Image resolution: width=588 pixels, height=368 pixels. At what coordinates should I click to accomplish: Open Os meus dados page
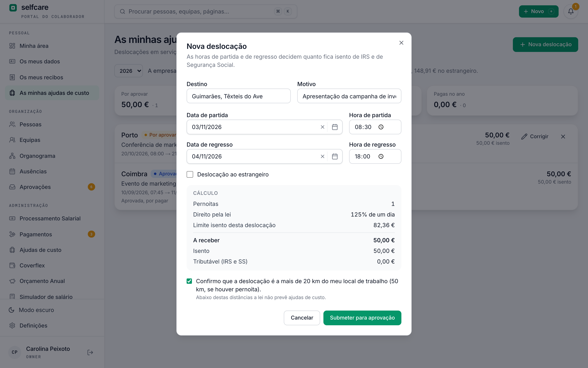52,61
